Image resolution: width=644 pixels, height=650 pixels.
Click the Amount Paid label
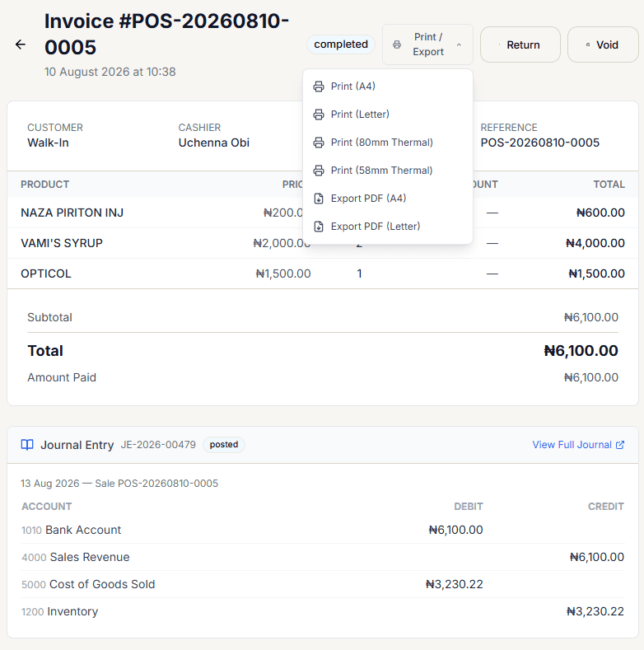click(62, 377)
